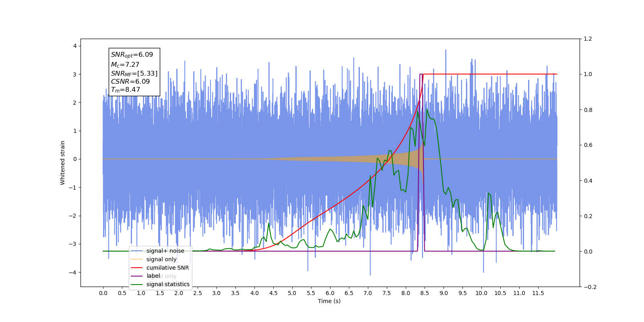Viewport: 644px width, 322px height.
Task: Click the left y-axis tick label 0
Action: click(75, 159)
